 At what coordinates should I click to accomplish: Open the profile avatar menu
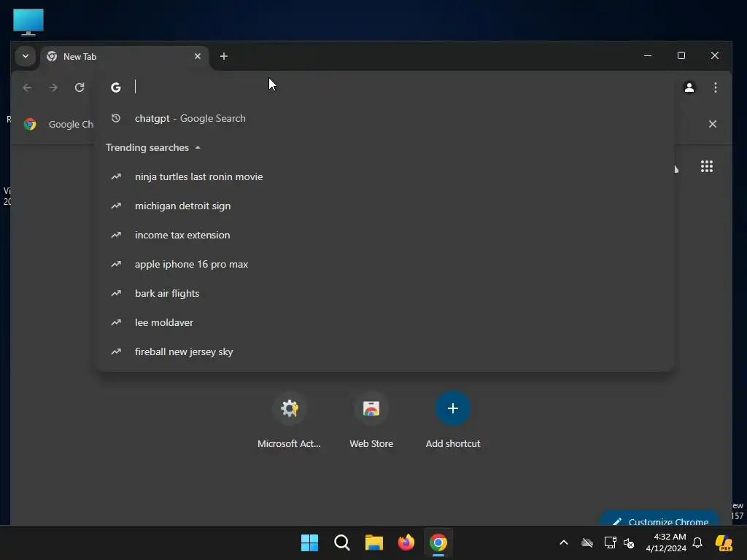coord(689,87)
